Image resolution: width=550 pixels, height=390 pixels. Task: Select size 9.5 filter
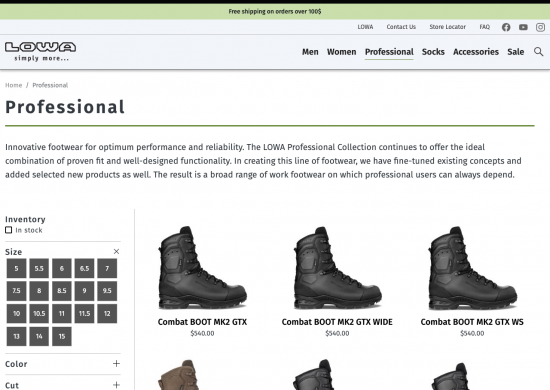(107, 291)
